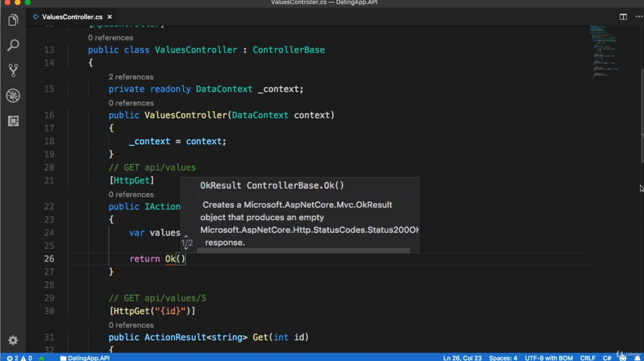
Task: Open the Source Control view
Action: (x=13, y=71)
